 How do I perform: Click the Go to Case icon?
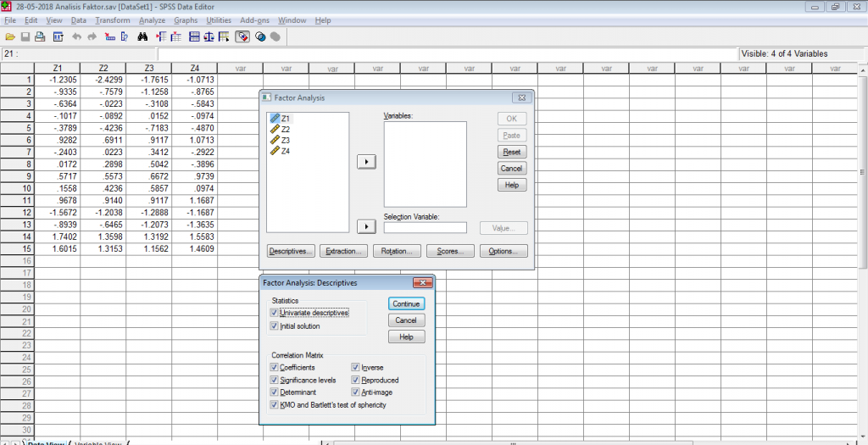109,37
